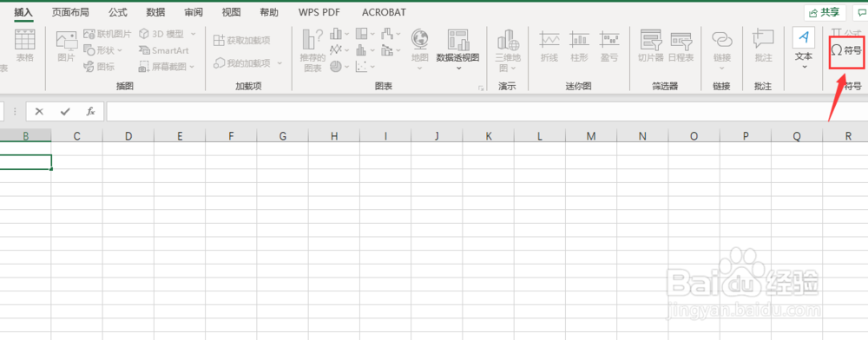Viewport: 868px width, 340px height.
Task: Insert a 盈亏 win/loss sparkline
Action: [609, 45]
